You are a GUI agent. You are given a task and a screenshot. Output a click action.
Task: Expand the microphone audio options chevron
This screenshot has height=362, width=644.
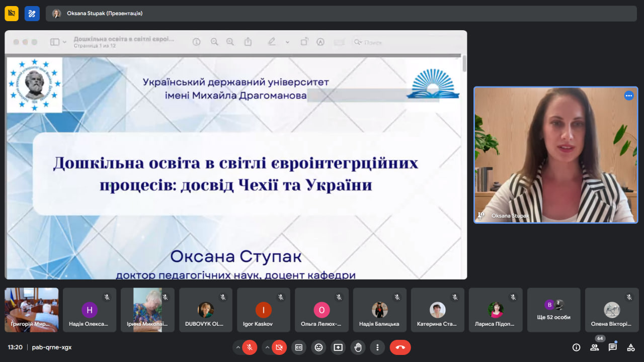click(237, 347)
